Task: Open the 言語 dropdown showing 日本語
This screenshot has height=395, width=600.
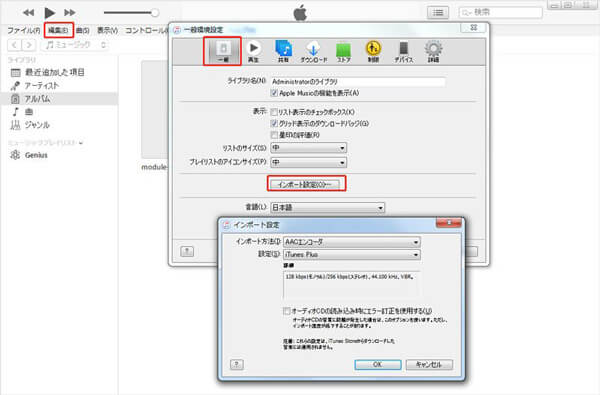Action: pos(328,207)
